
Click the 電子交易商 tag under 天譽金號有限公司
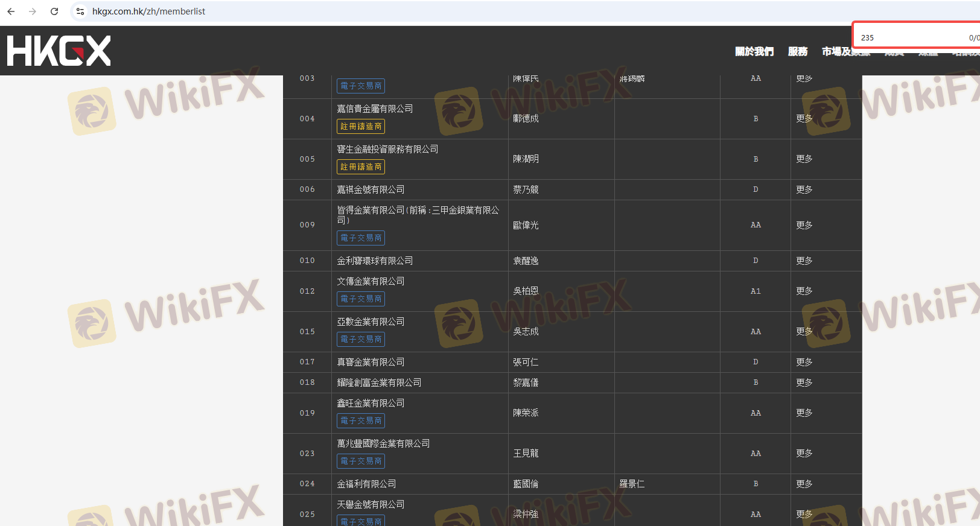click(361, 521)
